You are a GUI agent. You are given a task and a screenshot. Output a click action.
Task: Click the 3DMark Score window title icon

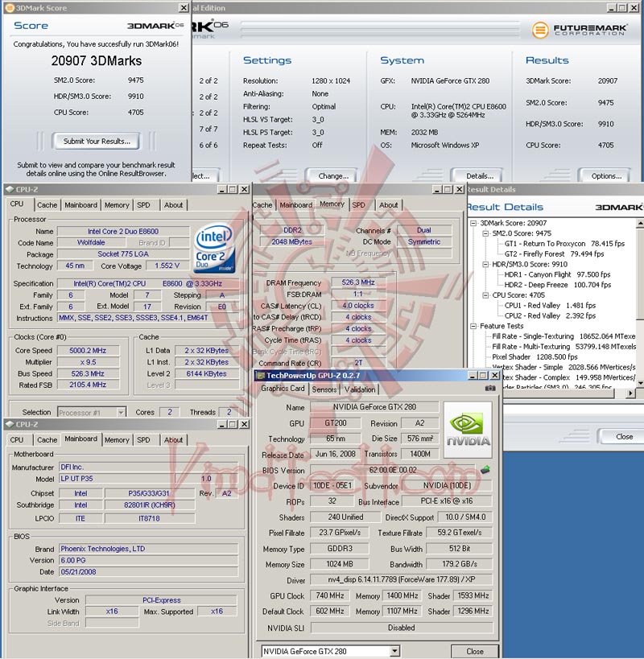coord(9,8)
